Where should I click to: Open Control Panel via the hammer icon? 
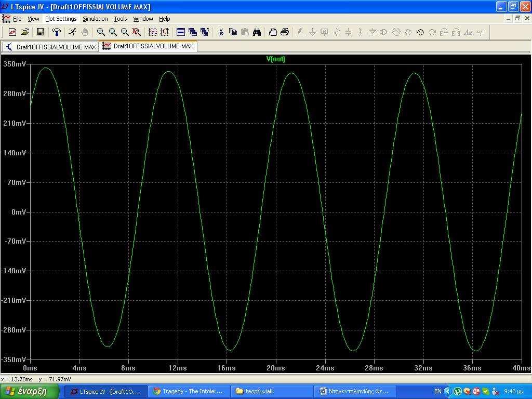click(x=56, y=32)
